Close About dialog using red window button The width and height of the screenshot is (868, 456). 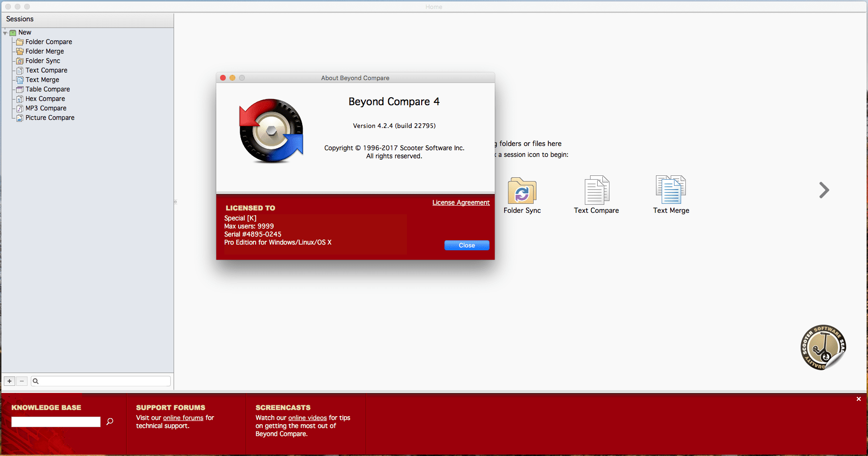click(223, 78)
